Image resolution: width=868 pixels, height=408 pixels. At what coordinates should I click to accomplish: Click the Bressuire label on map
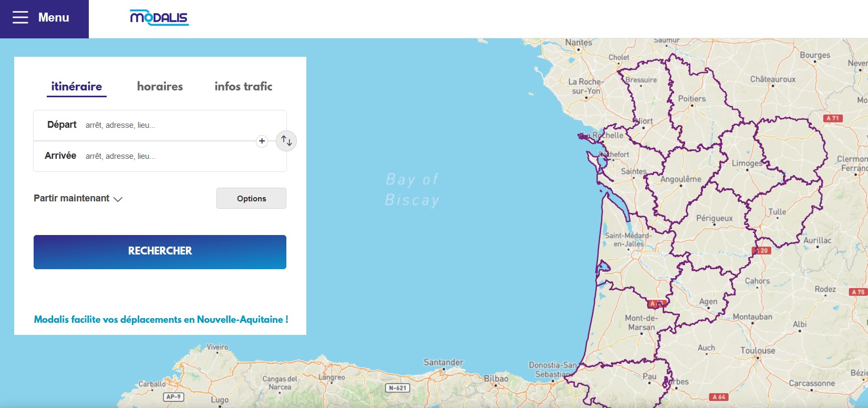[x=641, y=80]
